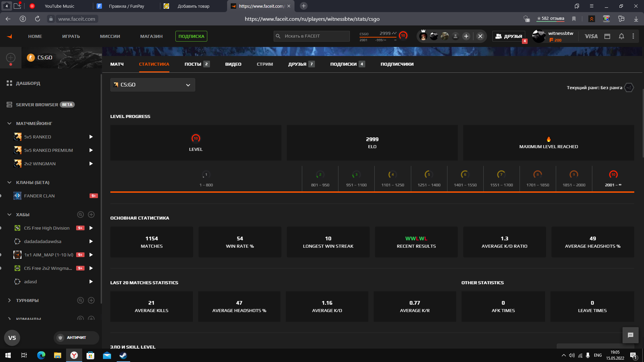Collapse the ХАБЫ section
The width and height of the screenshot is (644, 362).
point(9,215)
